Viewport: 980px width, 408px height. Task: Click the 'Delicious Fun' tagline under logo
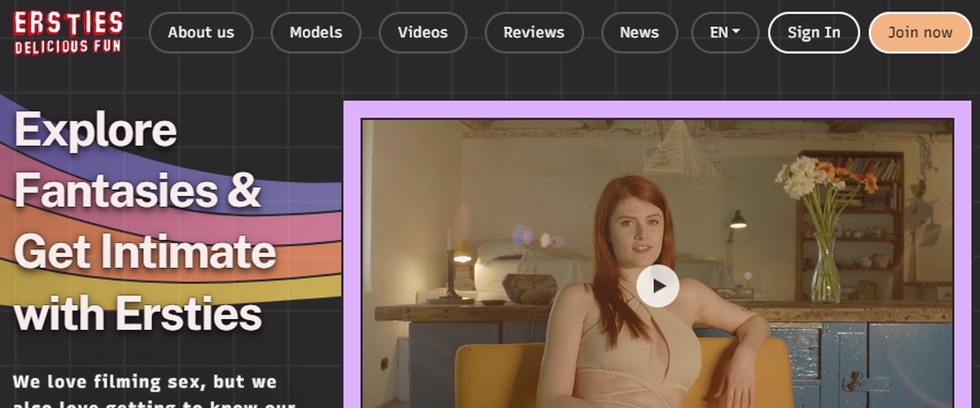[x=68, y=47]
